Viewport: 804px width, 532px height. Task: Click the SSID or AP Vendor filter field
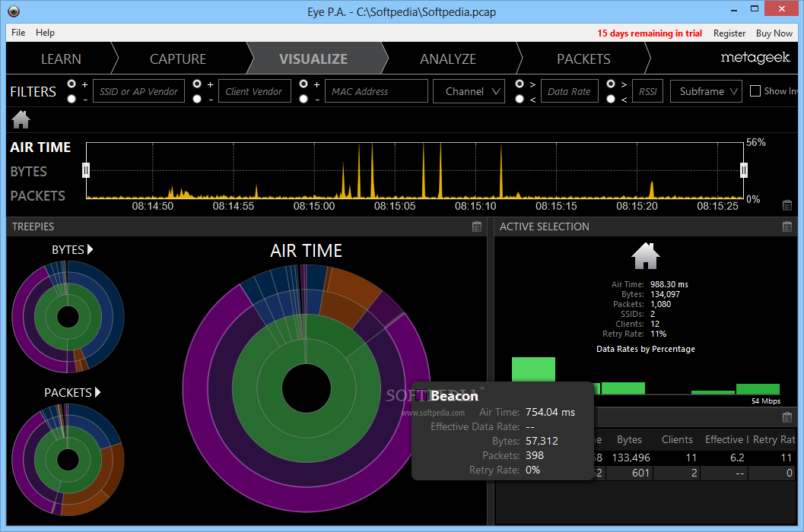click(x=138, y=91)
